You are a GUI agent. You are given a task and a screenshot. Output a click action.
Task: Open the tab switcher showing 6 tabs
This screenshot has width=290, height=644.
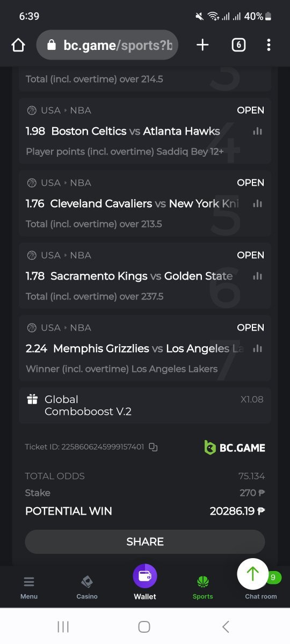pyautogui.click(x=238, y=45)
